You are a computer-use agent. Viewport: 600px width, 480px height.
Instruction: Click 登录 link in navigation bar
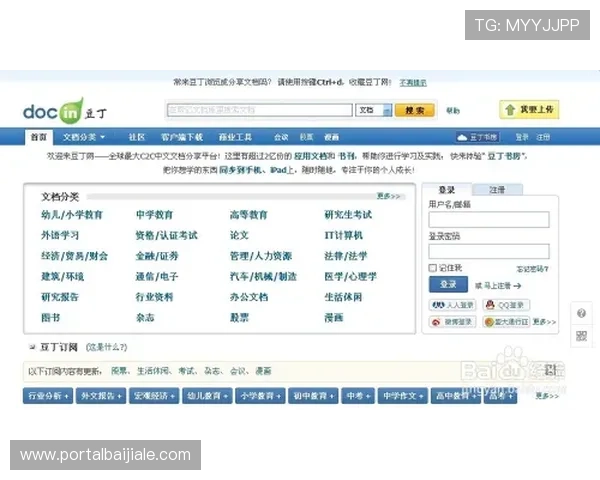coord(522,137)
